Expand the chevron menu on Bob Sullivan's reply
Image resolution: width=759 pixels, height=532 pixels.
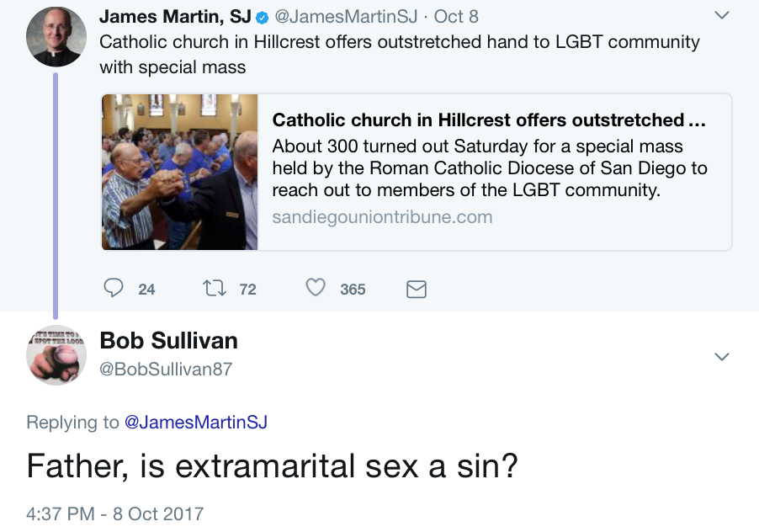722,357
